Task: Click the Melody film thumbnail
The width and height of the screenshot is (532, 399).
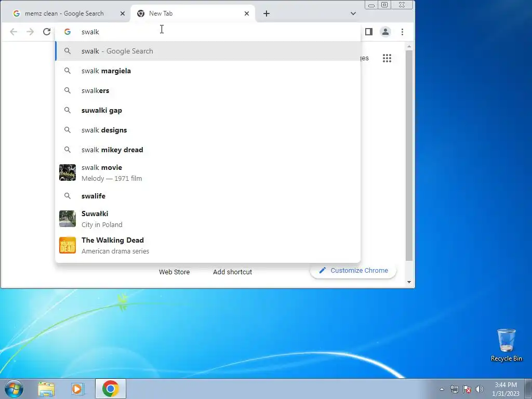Action: tap(68, 172)
